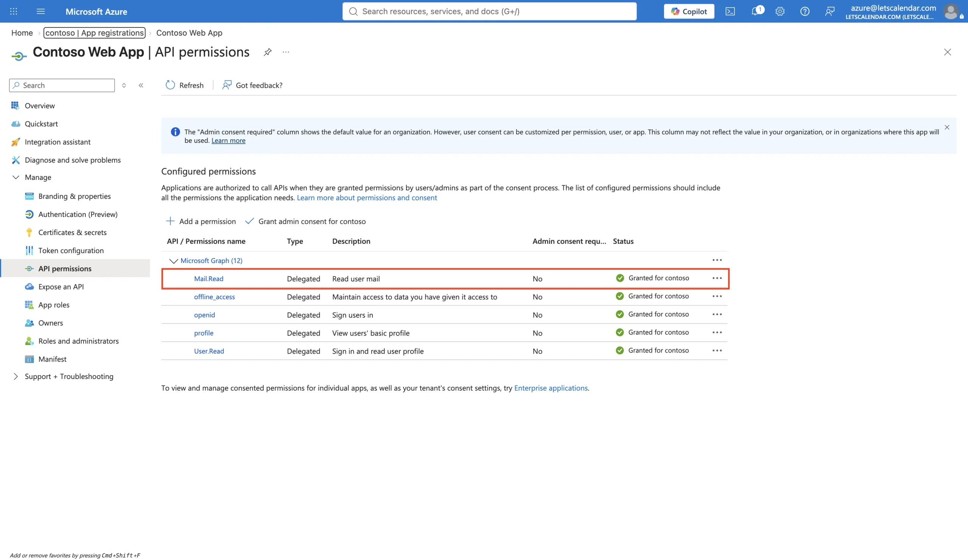Open the help question mark icon

click(x=805, y=11)
